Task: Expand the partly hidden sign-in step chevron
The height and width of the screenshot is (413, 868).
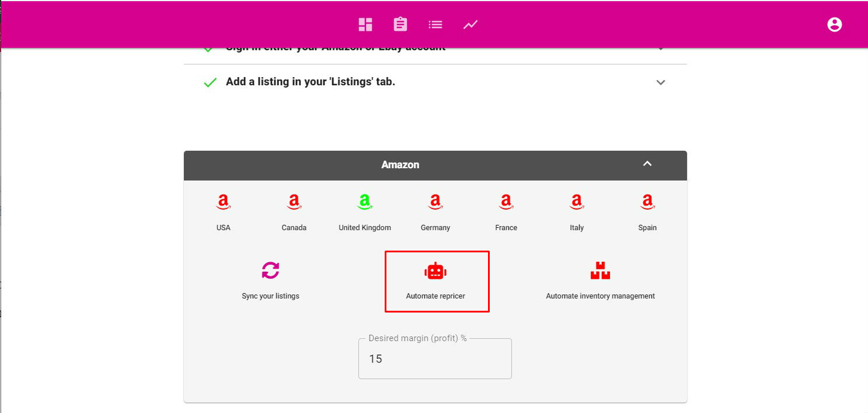Action: click(661, 49)
